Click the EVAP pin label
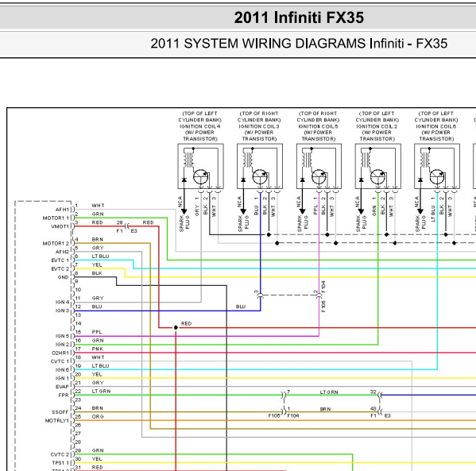The height and width of the screenshot is (471, 476). pos(62,387)
